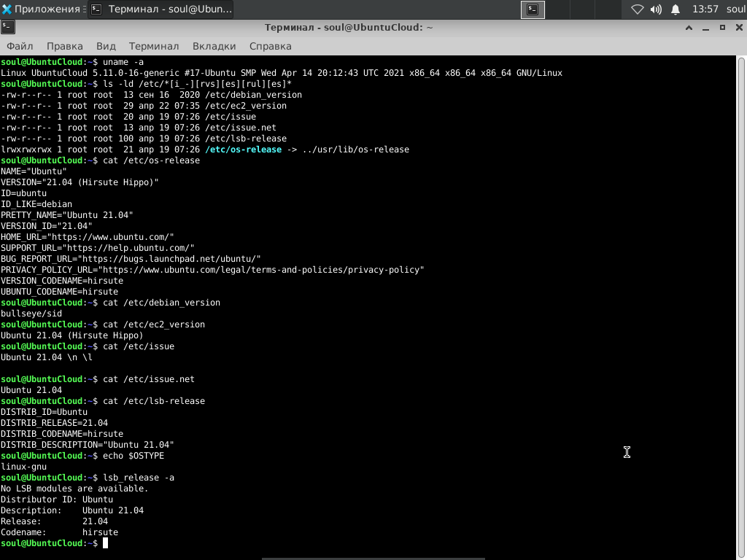Click the 'echo $OSTYPE' command text
This screenshot has width=747, height=560.
133,456
